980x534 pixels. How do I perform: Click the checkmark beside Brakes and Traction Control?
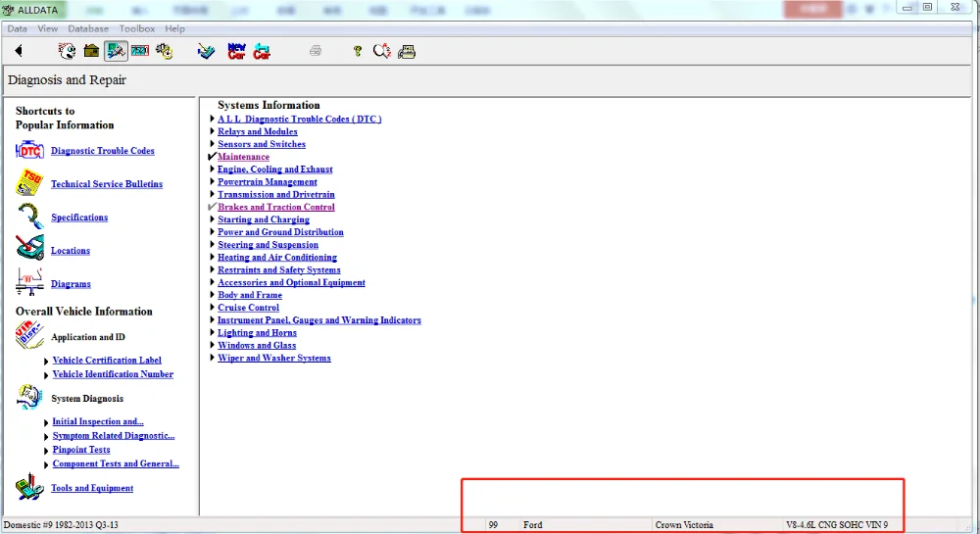coord(212,207)
